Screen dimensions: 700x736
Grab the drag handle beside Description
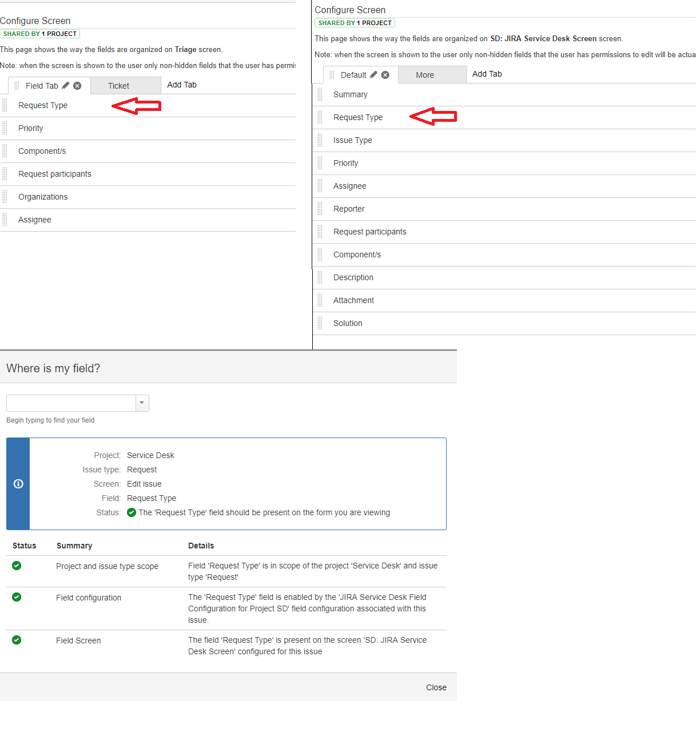[320, 277]
